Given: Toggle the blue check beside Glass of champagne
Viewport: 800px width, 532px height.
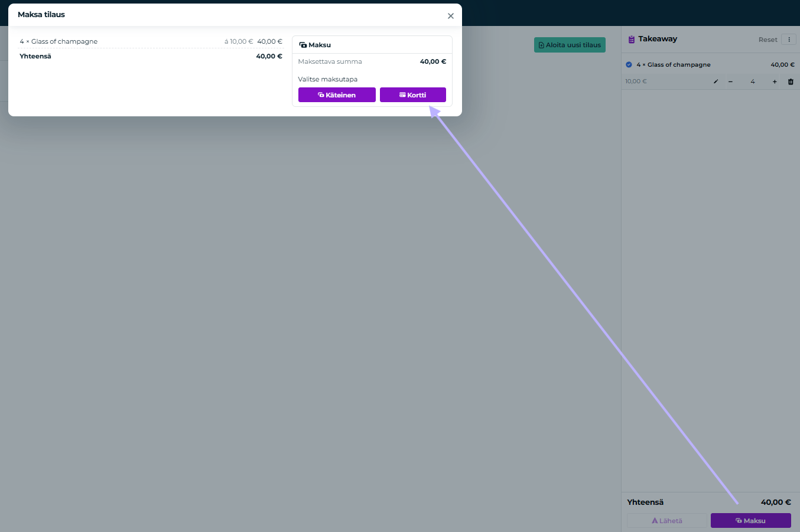Looking at the screenshot, I should (629, 65).
